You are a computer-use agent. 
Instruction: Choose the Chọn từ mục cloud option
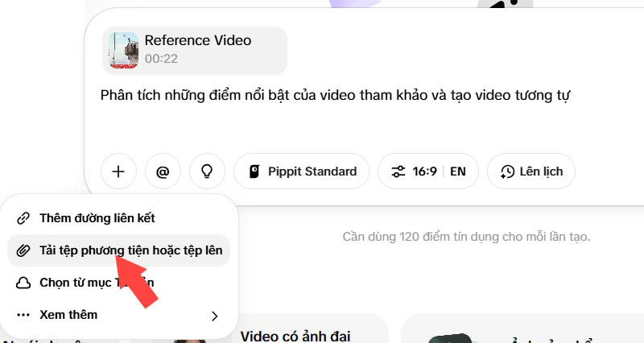(x=118, y=283)
